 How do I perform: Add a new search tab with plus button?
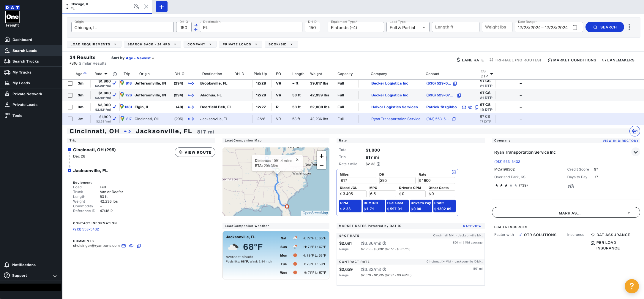[x=162, y=7]
